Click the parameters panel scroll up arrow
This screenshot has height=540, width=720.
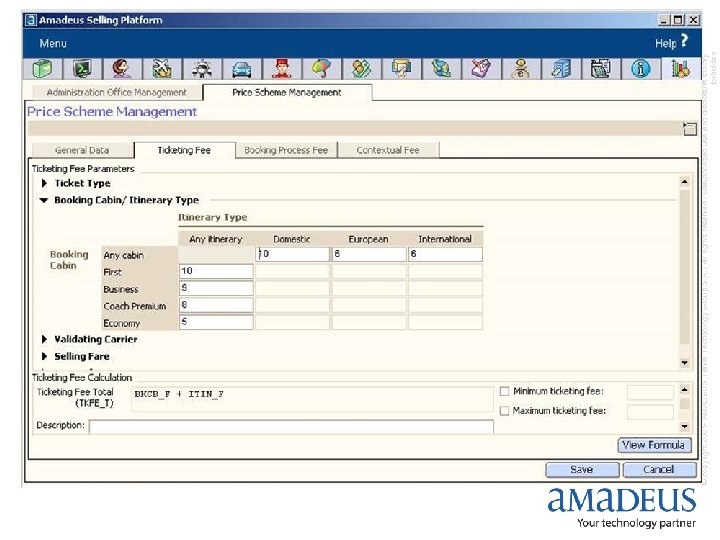(x=685, y=182)
